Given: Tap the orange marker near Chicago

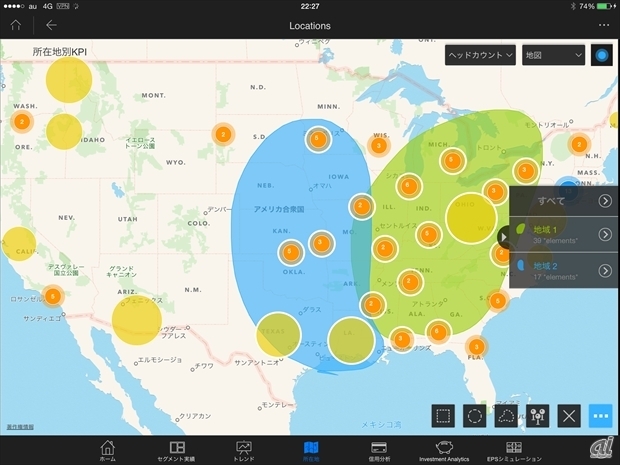Looking at the screenshot, I should point(409,186).
